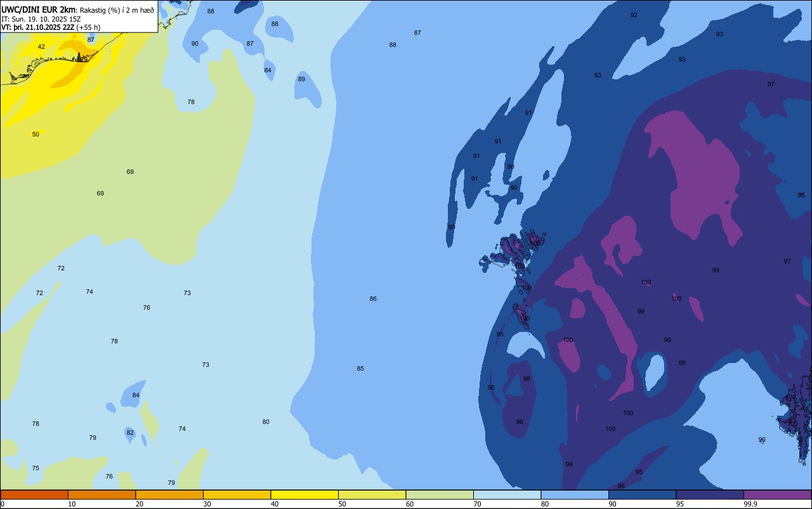Screen dimensions: 812x509
Task: Click the humidity value 82 on the map
Action: [130, 433]
